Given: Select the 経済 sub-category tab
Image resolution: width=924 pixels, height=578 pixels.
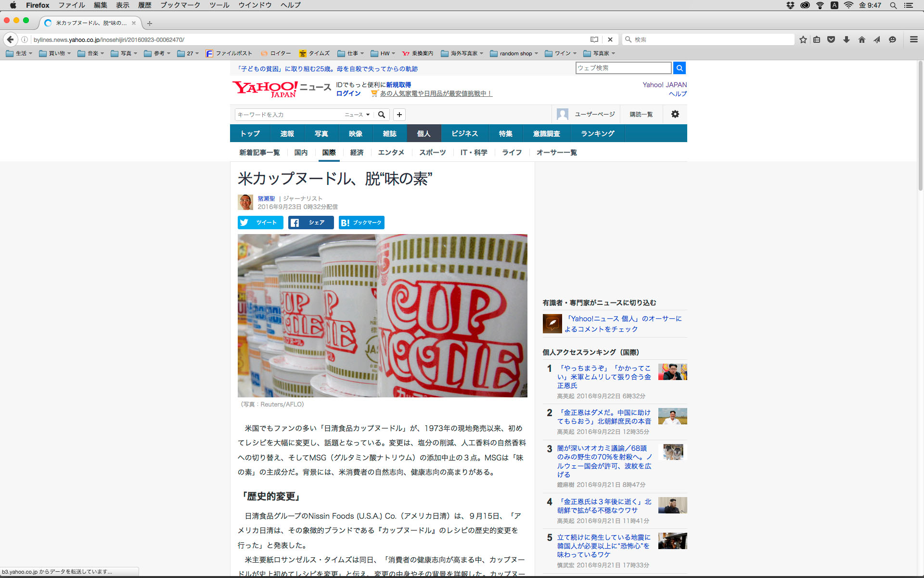Looking at the screenshot, I should pos(357,152).
